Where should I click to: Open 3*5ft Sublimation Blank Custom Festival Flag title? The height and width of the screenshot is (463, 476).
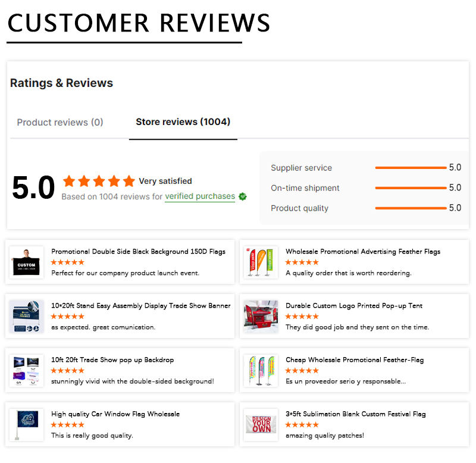(355, 414)
